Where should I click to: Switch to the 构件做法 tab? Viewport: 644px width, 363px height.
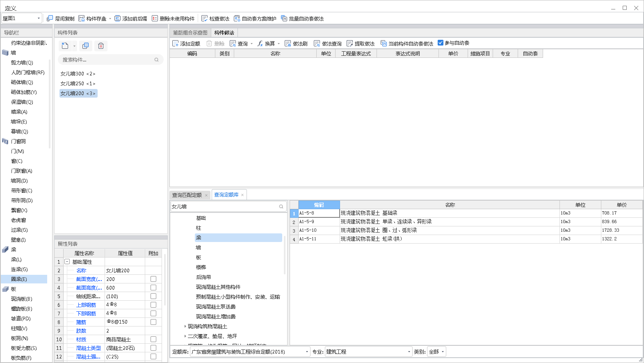224,33
